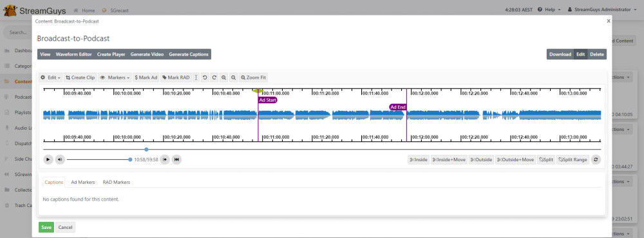The width and height of the screenshot is (644, 238).
Task: Switch to the Captions tab
Action: 54,182
